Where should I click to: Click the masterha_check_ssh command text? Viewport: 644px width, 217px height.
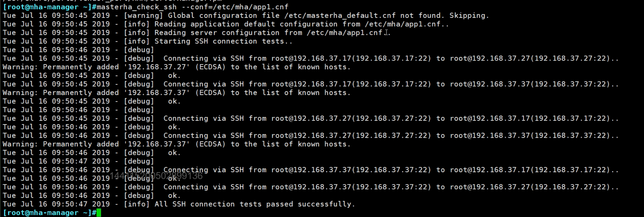pos(136,7)
